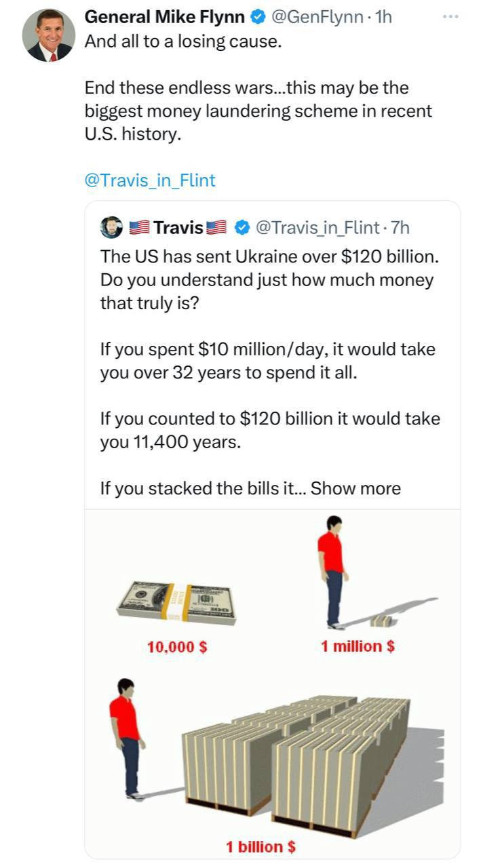Open the General Mike Flynn display name
Screen dimensions: 483x868
coord(164,18)
